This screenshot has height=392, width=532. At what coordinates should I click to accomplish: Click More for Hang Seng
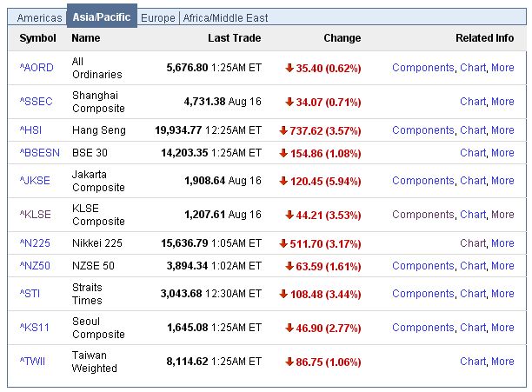tap(502, 130)
